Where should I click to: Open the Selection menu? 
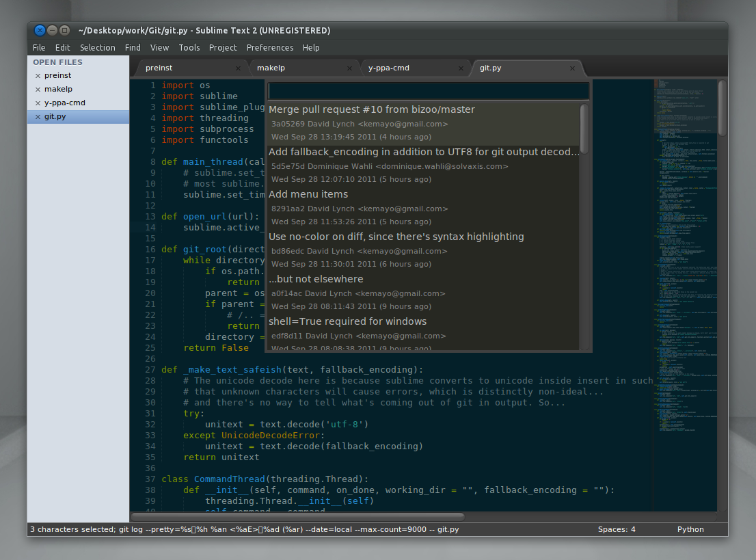point(97,48)
